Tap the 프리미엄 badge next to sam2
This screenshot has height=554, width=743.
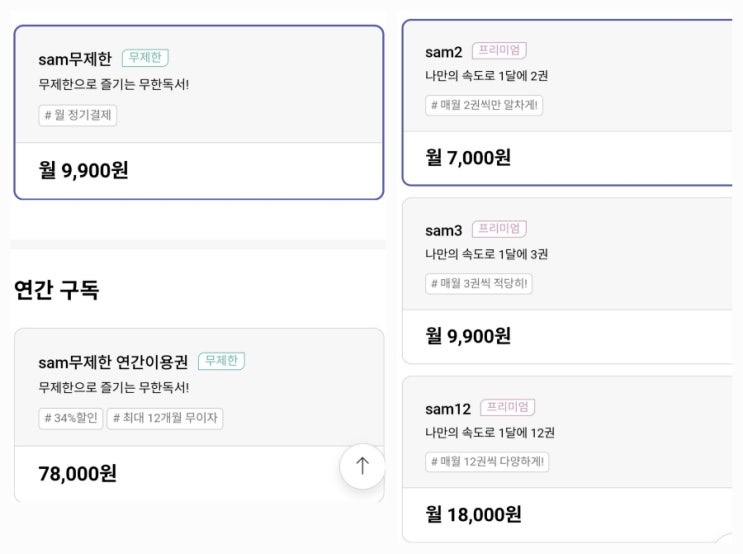coord(499,51)
